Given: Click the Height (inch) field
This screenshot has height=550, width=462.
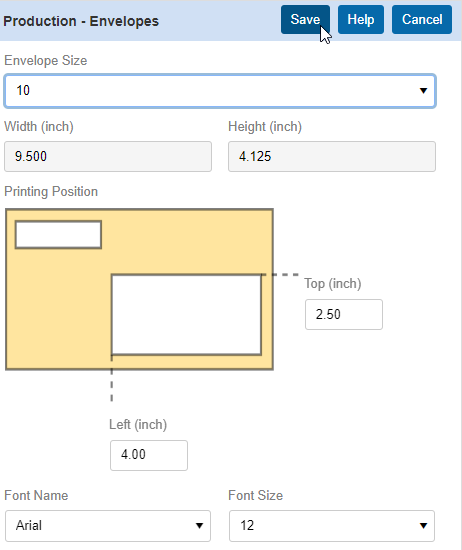Looking at the screenshot, I should pos(332,156).
